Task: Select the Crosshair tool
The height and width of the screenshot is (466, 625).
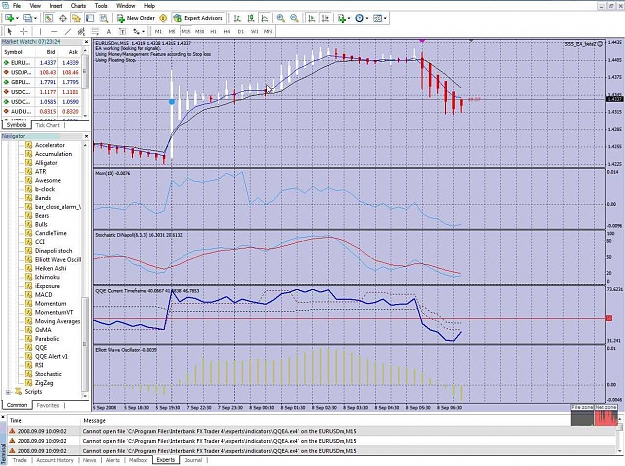Action: 24,31
